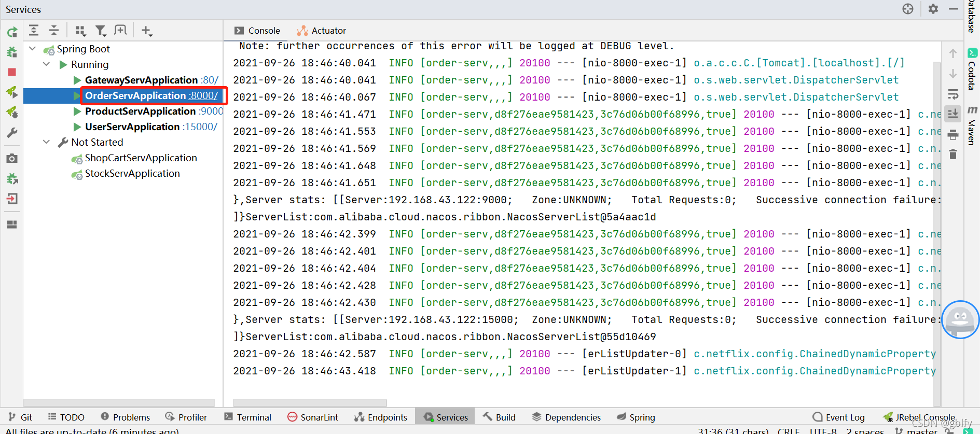This screenshot has width=980, height=434.
Task: Collapse the Not Started group node
Action: coord(47,142)
